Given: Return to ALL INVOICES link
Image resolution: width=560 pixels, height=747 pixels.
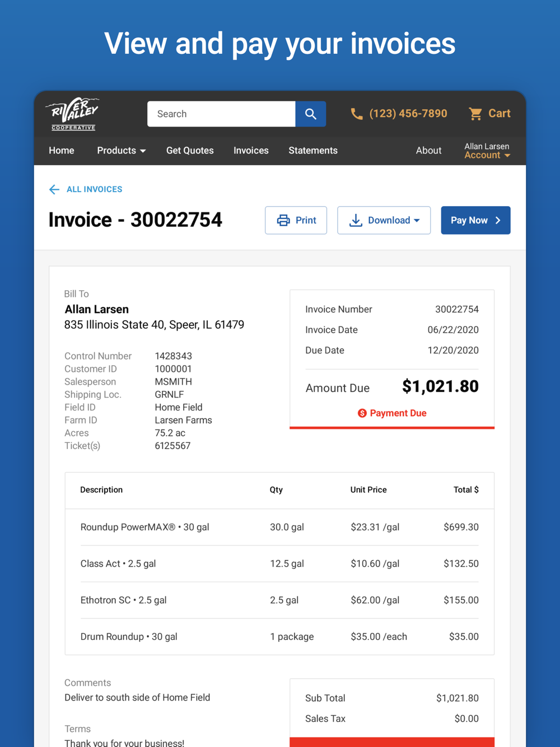Looking at the screenshot, I should (94, 189).
